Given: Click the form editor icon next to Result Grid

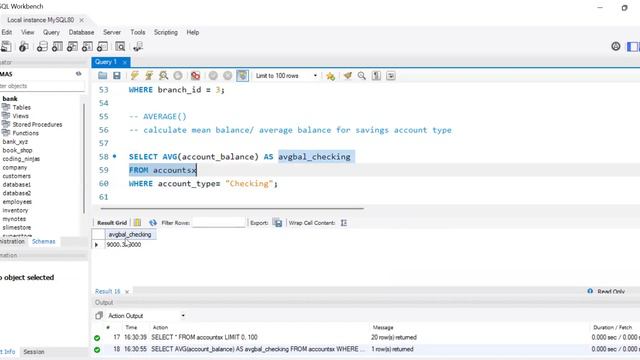Looking at the screenshot, I should click(138, 222).
